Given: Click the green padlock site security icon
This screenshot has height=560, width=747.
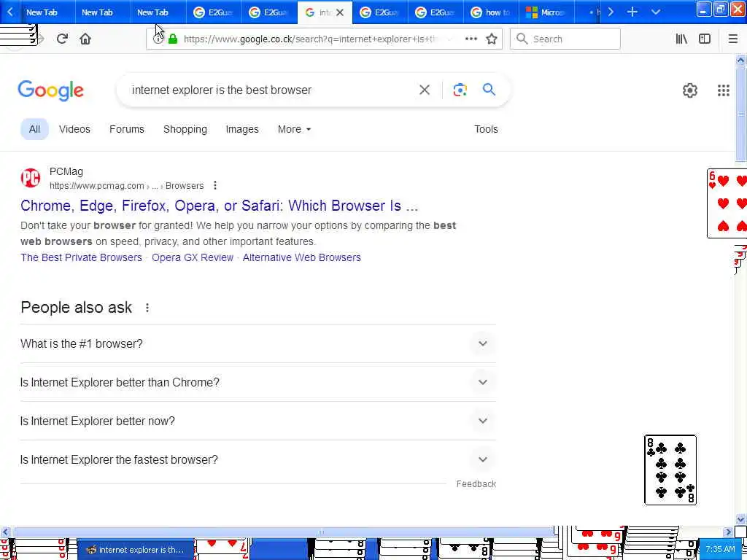Looking at the screenshot, I should (173, 39).
